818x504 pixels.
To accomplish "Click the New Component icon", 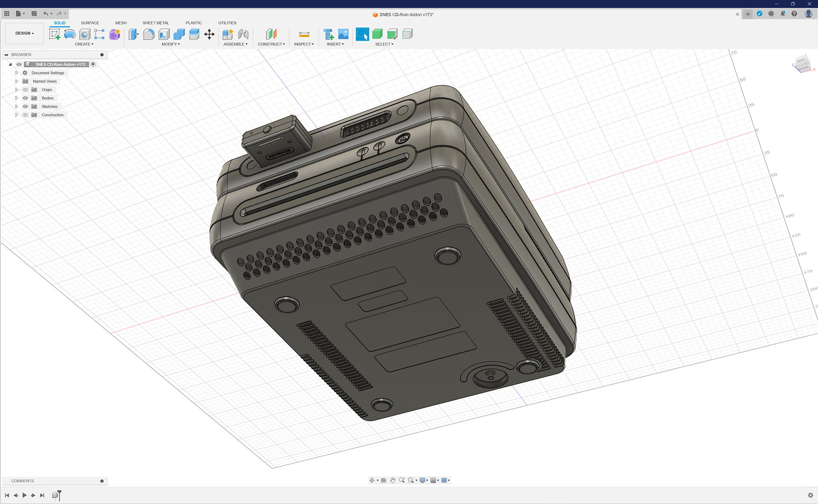I will tap(228, 34).
